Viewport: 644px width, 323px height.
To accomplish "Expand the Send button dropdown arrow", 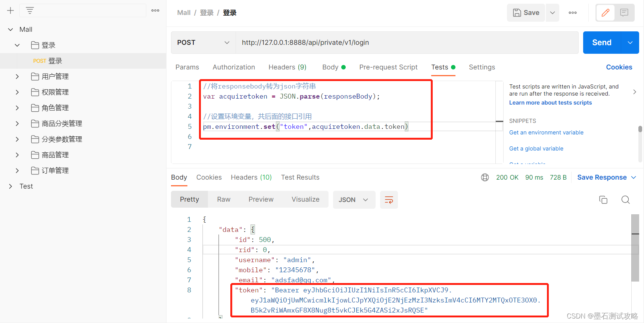I will click(630, 43).
